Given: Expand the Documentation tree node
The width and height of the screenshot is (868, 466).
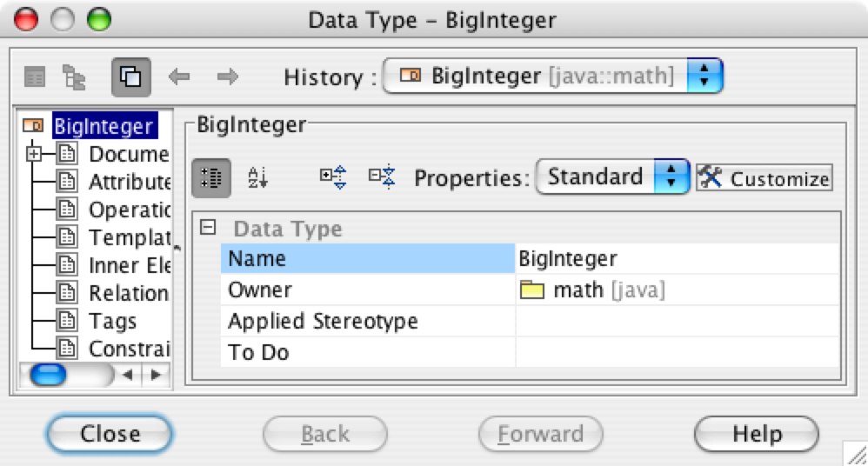Looking at the screenshot, I should pyautogui.click(x=34, y=154).
